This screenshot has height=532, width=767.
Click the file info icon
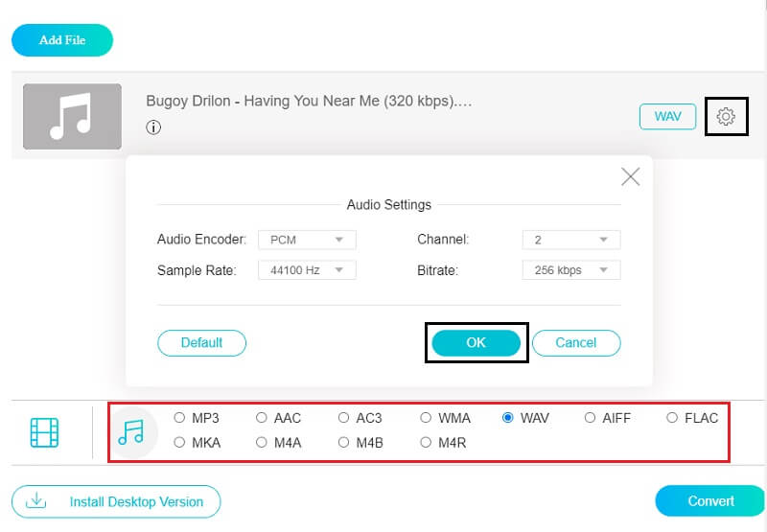click(153, 127)
